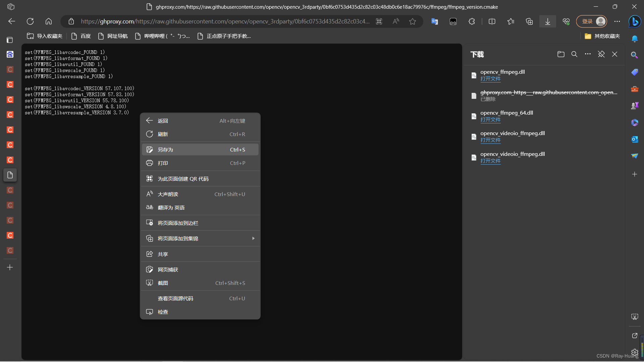Open the translate extension icon
This screenshot has height=362, width=644.
pyautogui.click(x=435, y=21)
